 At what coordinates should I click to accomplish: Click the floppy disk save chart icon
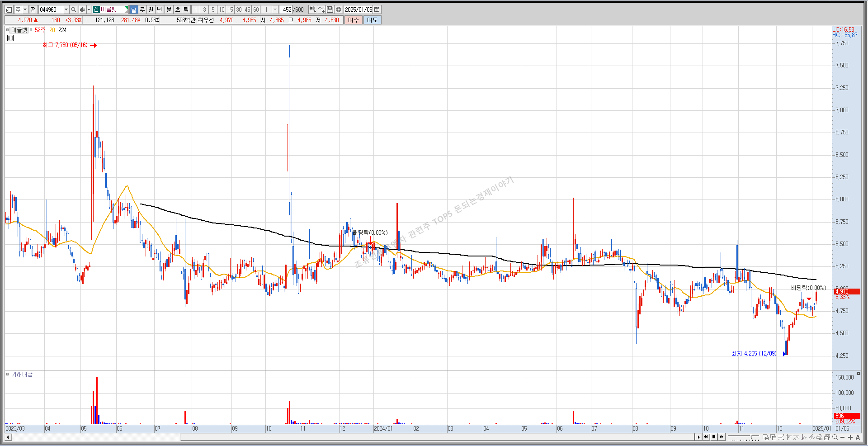point(330,9)
